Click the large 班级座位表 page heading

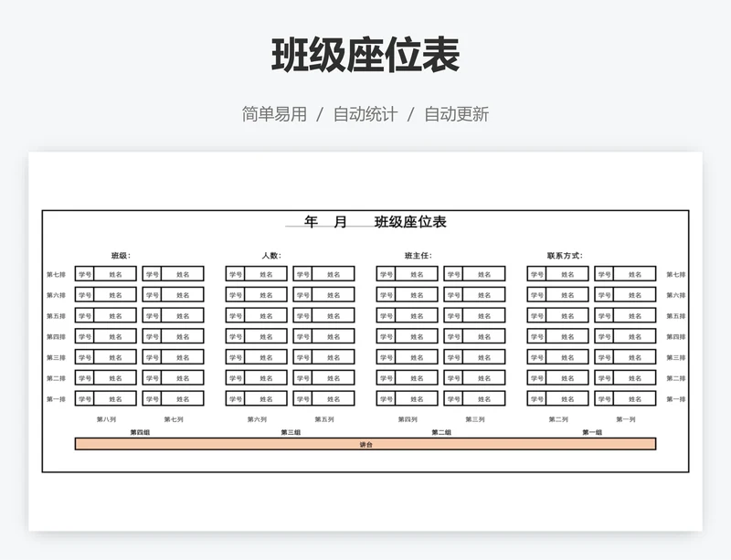[x=366, y=55]
